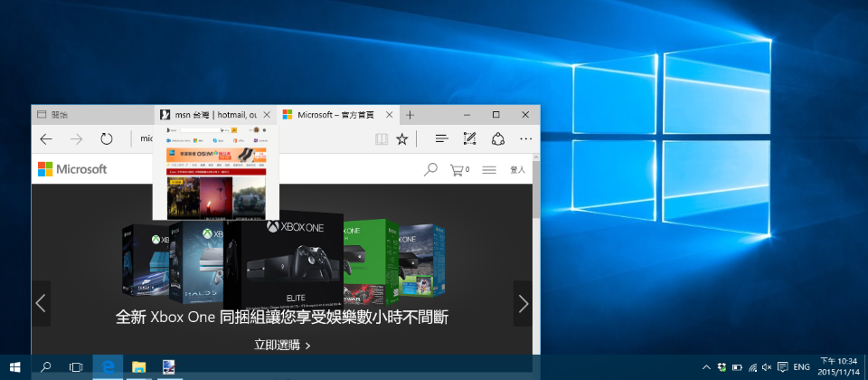Open Wi-Fi network tray icon

(752, 367)
